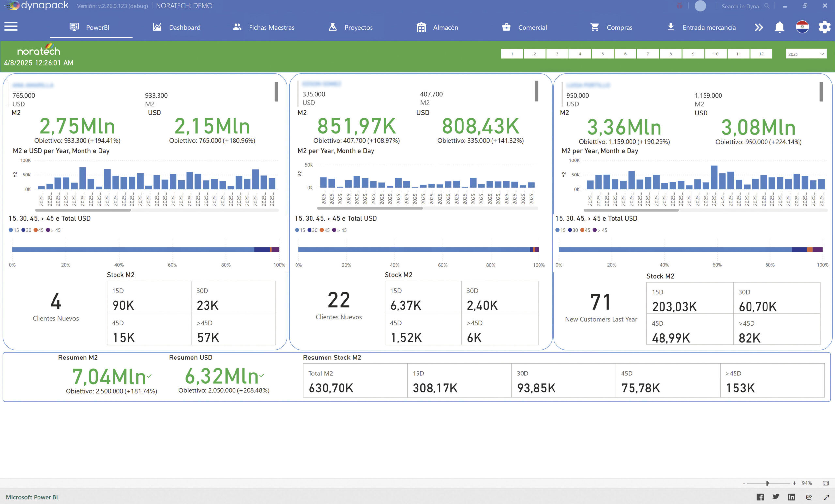Toggle month 4 slicer button
Image resolution: width=835 pixels, height=504 pixels.
tap(580, 54)
